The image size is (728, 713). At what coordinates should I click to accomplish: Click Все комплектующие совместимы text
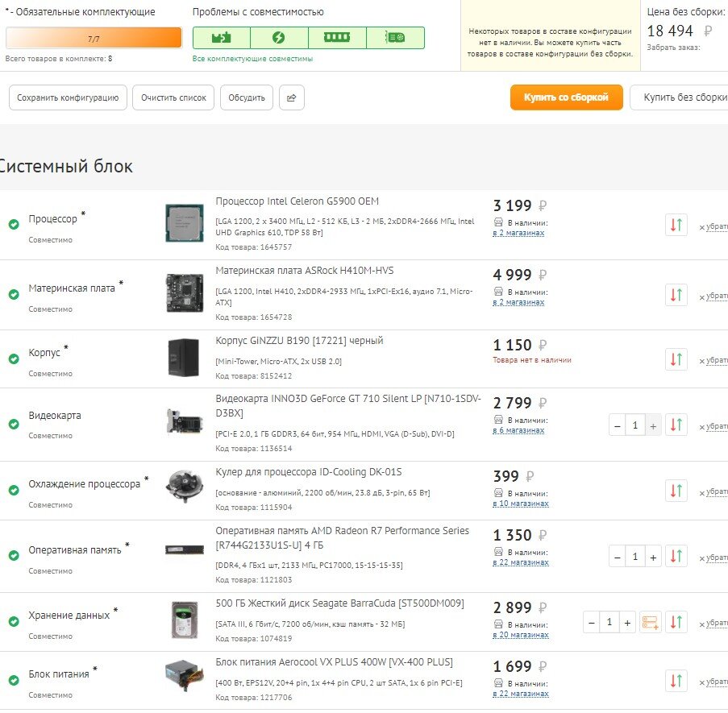252,59
